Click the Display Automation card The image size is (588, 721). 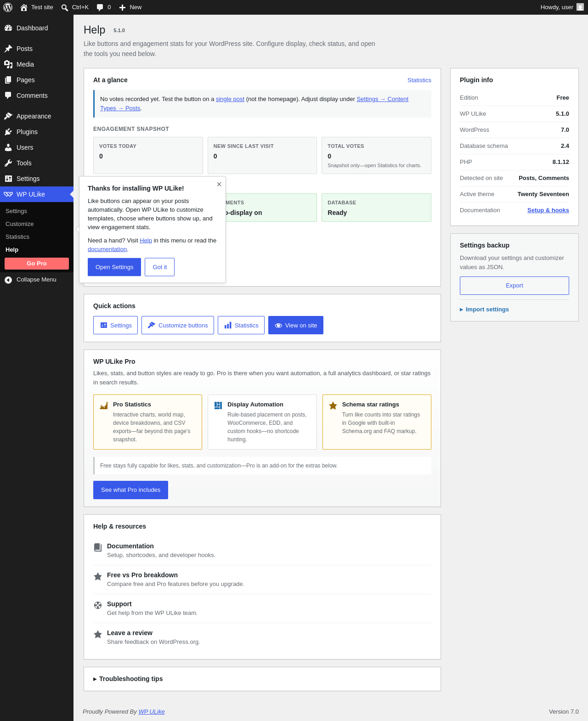(x=262, y=422)
